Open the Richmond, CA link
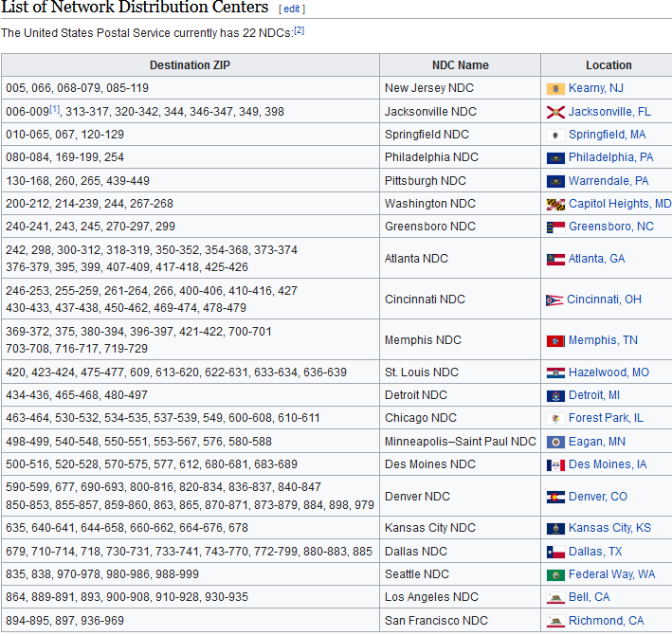672x636 pixels. [606, 621]
